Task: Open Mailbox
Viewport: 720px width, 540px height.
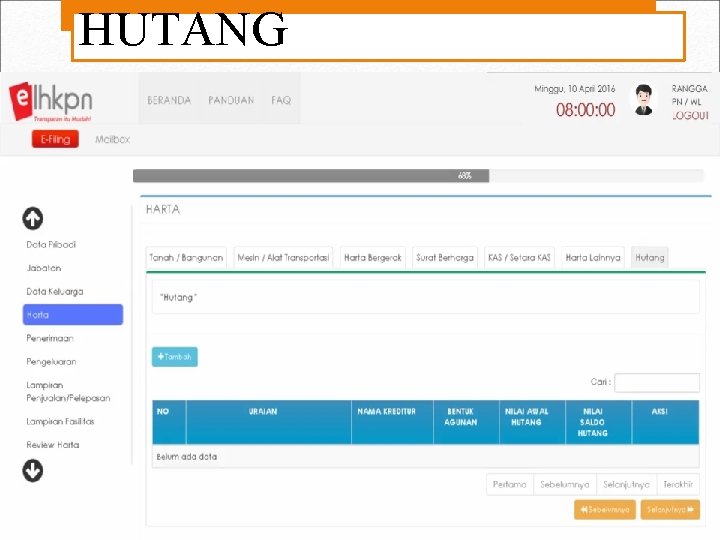Action: [x=112, y=139]
